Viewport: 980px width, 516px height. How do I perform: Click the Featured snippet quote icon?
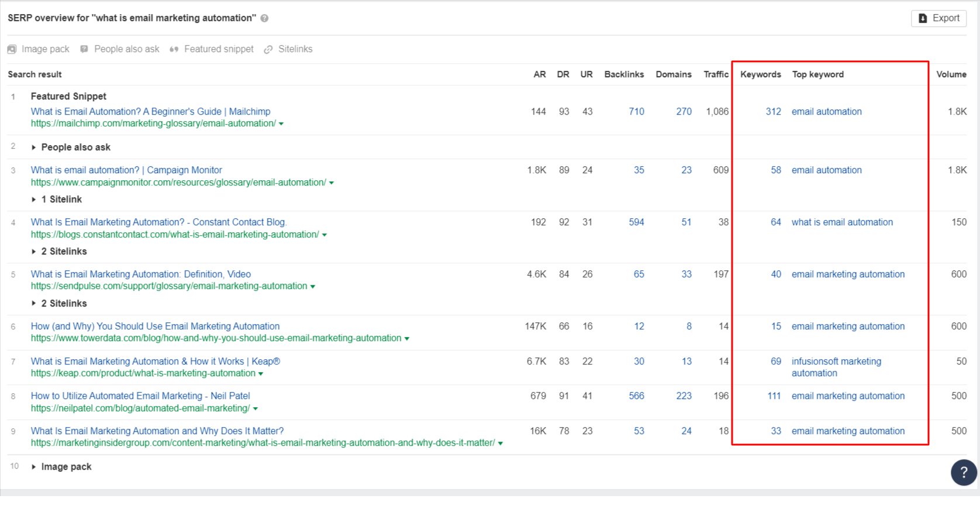click(174, 49)
